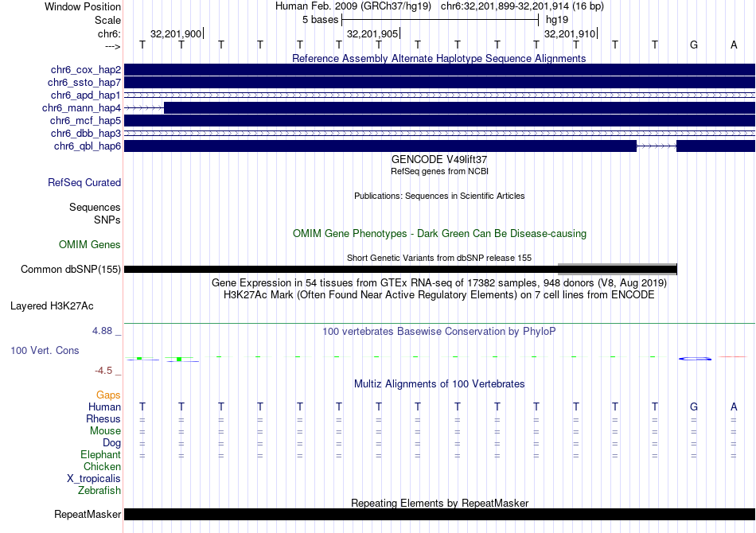
Task: Click the chr6_cox_hap2 track label
Action: click(86, 70)
